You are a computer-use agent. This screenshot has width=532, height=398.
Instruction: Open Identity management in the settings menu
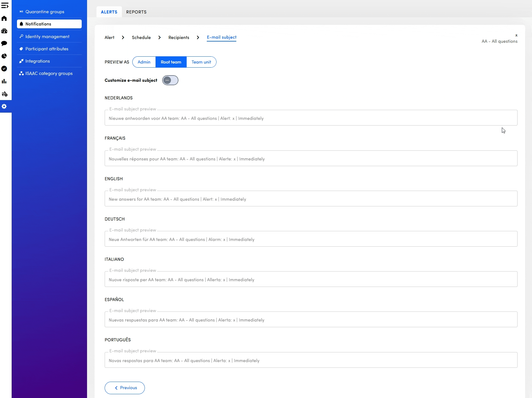(x=47, y=36)
